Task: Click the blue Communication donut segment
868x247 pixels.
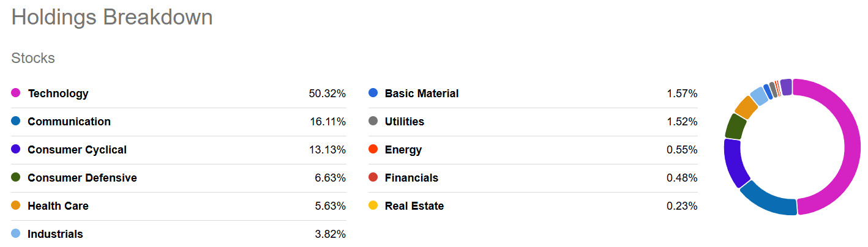Action: coord(766,201)
